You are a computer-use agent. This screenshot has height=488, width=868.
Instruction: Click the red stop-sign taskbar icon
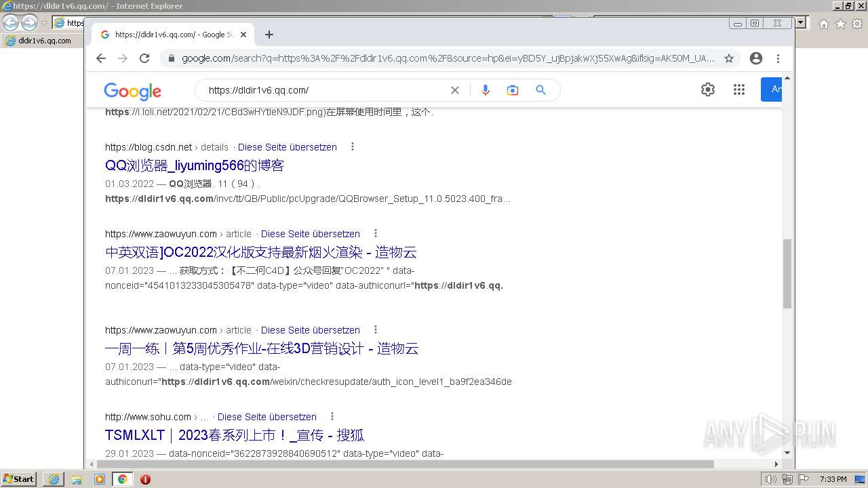tap(145, 479)
